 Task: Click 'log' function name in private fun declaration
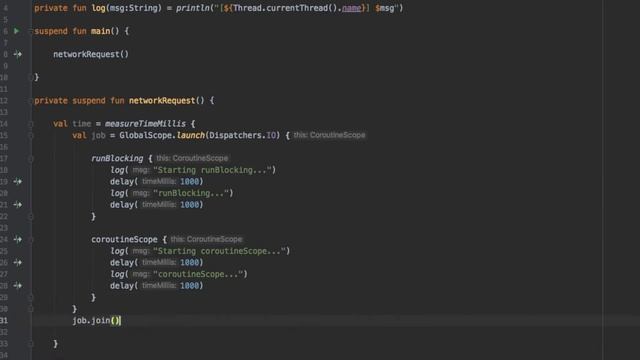pos(98,8)
